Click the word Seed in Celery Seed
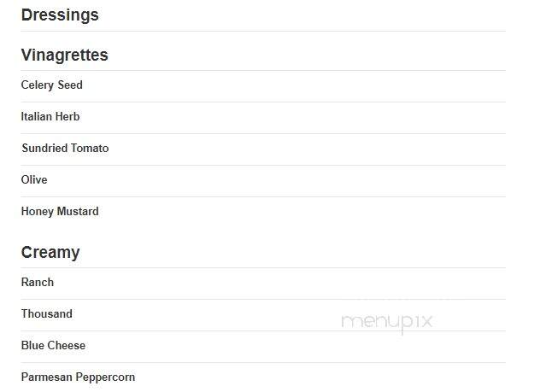The image size is (540, 392). pos(70,85)
